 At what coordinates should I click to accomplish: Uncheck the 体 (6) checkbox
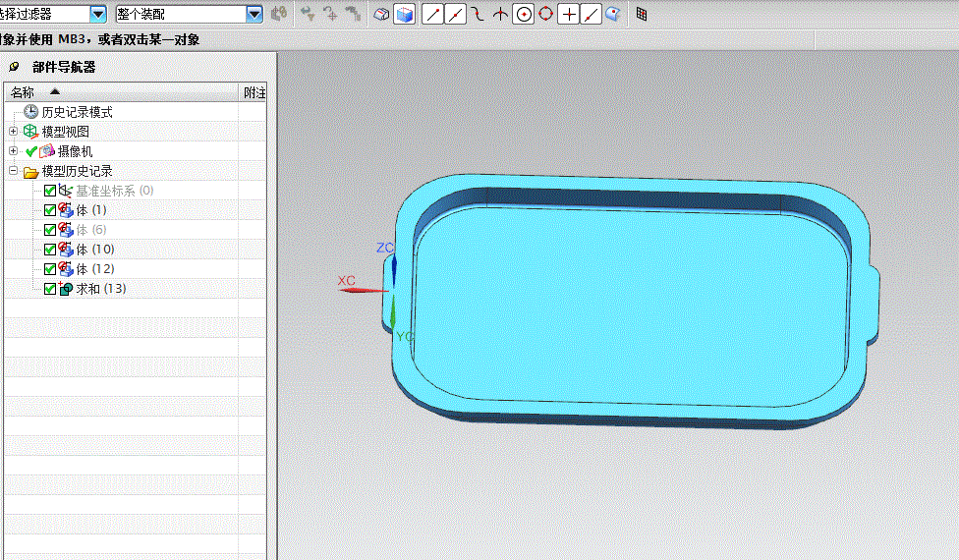tap(50, 230)
